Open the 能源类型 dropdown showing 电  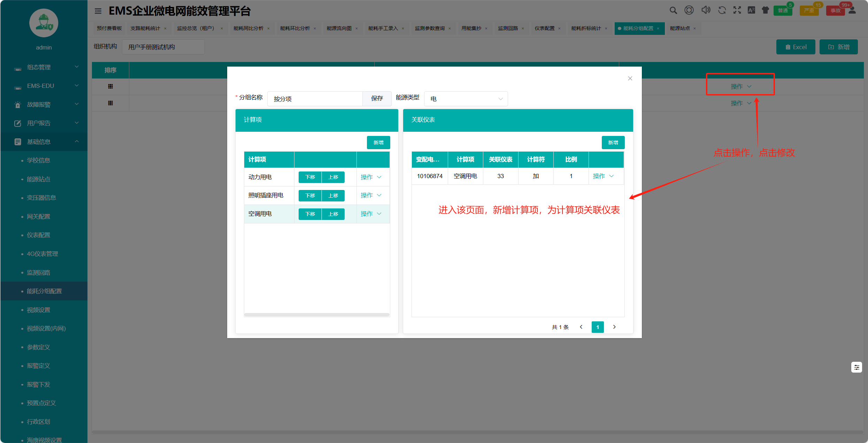tap(466, 99)
